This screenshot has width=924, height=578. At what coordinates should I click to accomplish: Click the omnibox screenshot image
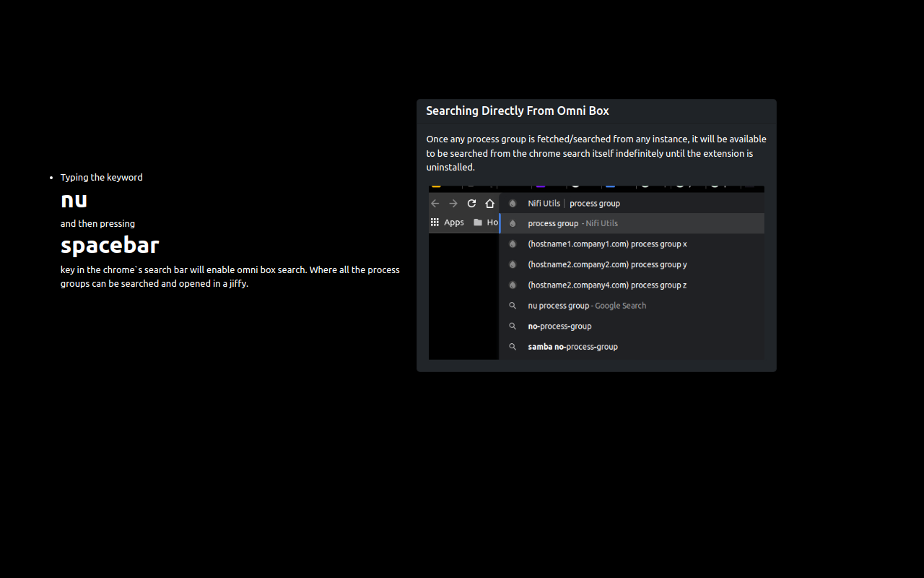[596, 272]
